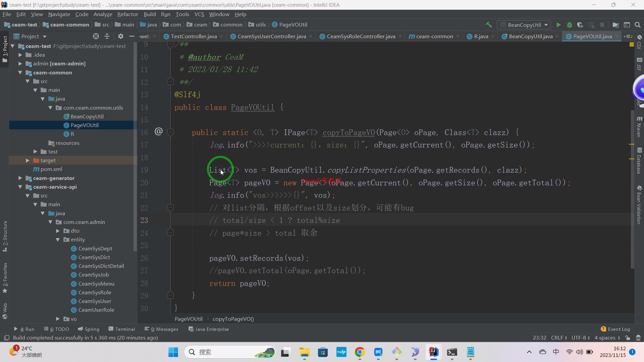Click the Build project hammer icon
The height and width of the screenshot is (362, 644).
point(489,25)
